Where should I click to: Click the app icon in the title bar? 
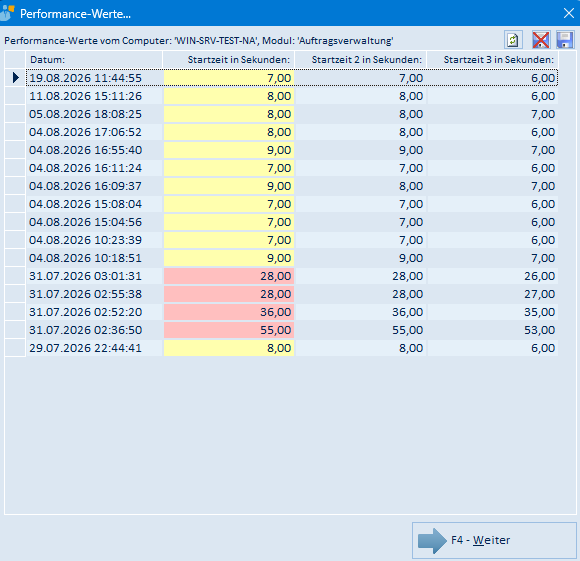[7, 13]
